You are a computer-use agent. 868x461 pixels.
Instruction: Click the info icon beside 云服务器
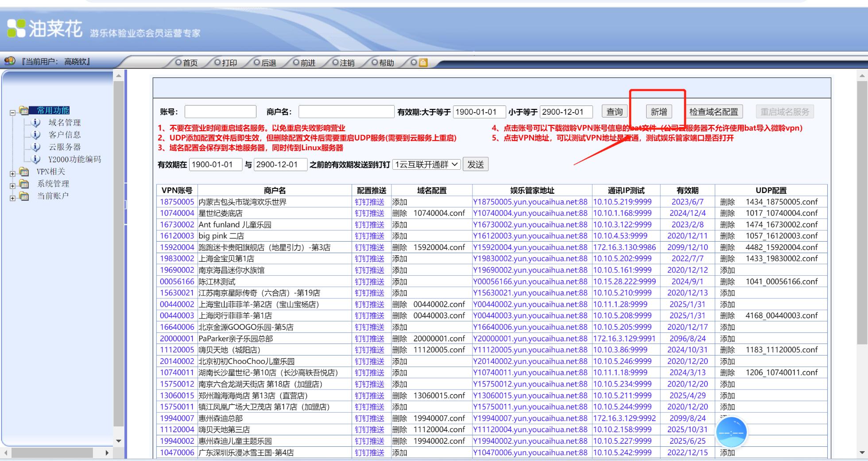click(x=36, y=147)
